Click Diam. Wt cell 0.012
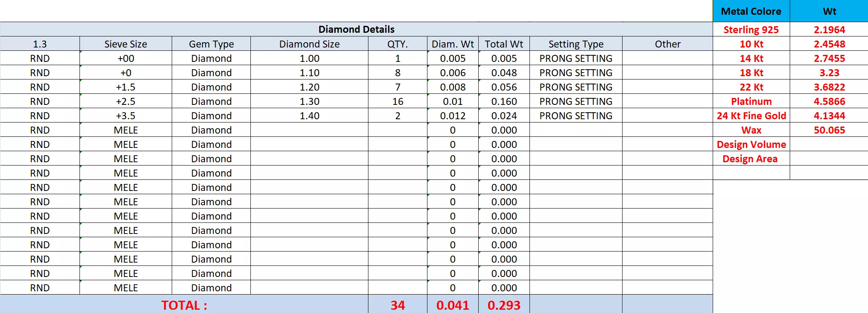The image size is (868, 313). click(453, 116)
